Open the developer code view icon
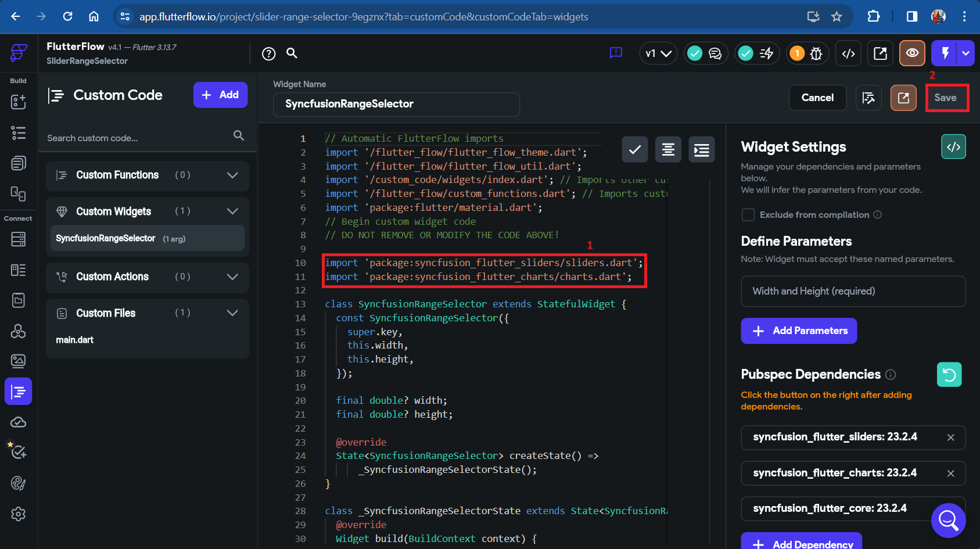The height and width of the screenshot is (549, 980). click(849, 53)
